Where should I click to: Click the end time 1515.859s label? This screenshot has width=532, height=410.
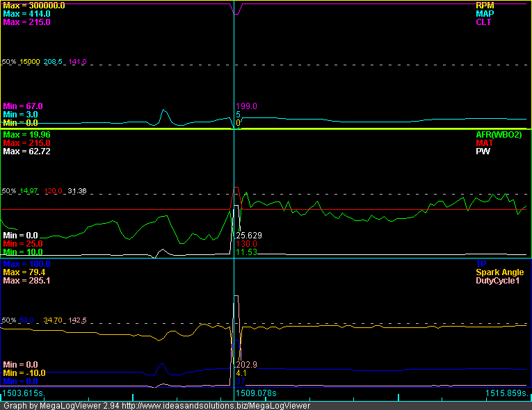[507, 393]
